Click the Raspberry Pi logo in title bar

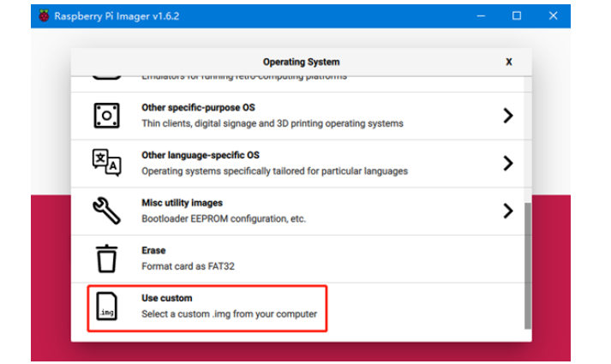pos(44,15)
